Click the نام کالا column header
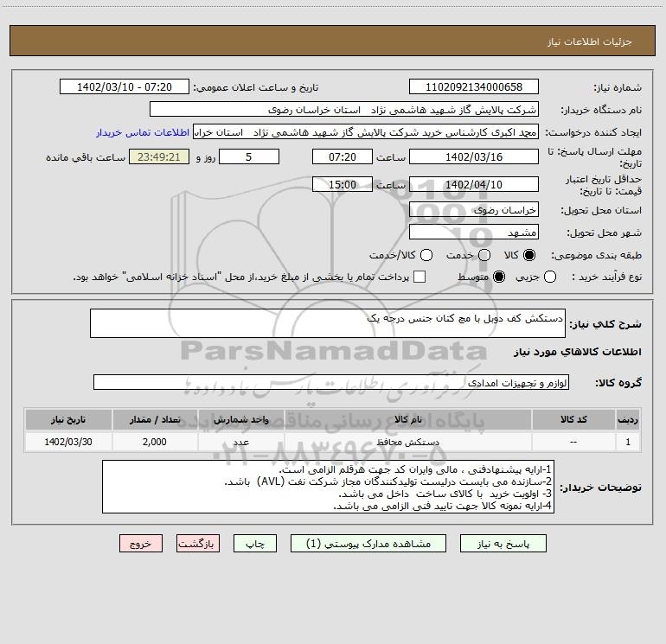The image size is (666, 644). (x=407, y=419)
